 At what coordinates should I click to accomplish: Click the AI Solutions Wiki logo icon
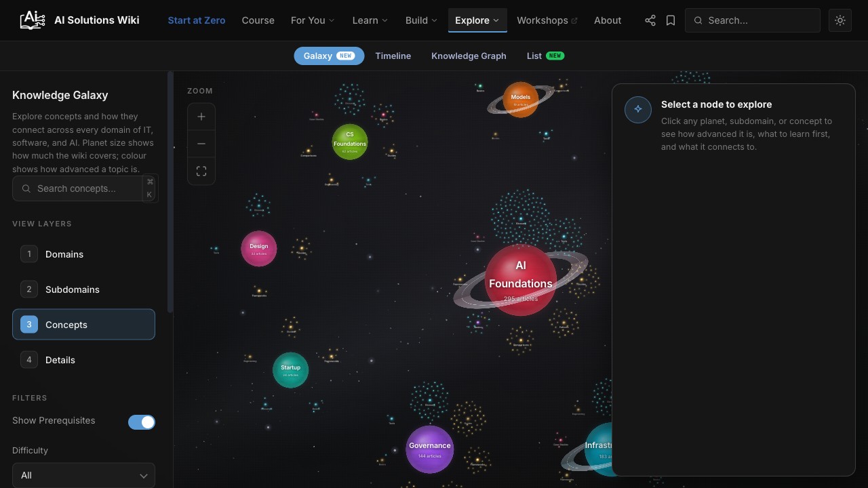[x=32, y=20]
